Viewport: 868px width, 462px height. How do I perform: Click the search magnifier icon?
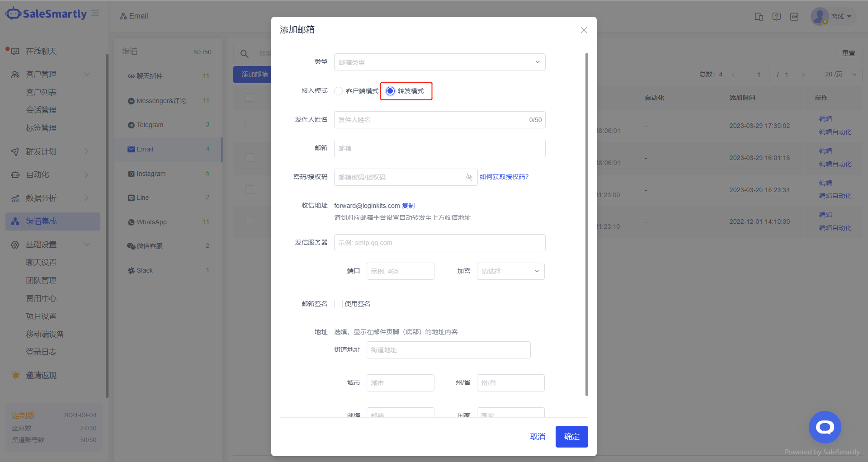pos(244,54)
